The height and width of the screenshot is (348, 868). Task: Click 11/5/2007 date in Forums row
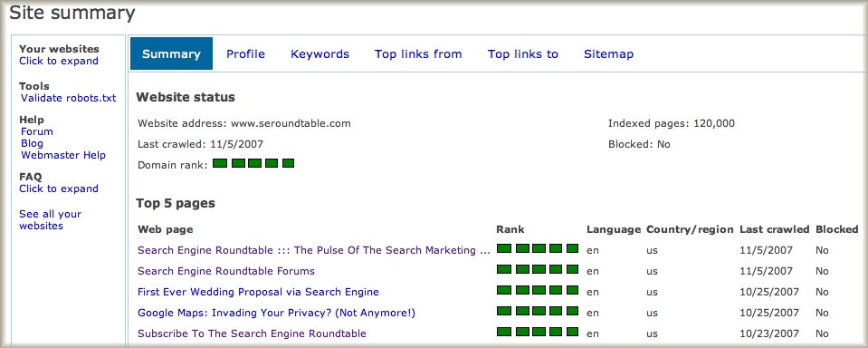pyautogui.click(x=766, y=271)
